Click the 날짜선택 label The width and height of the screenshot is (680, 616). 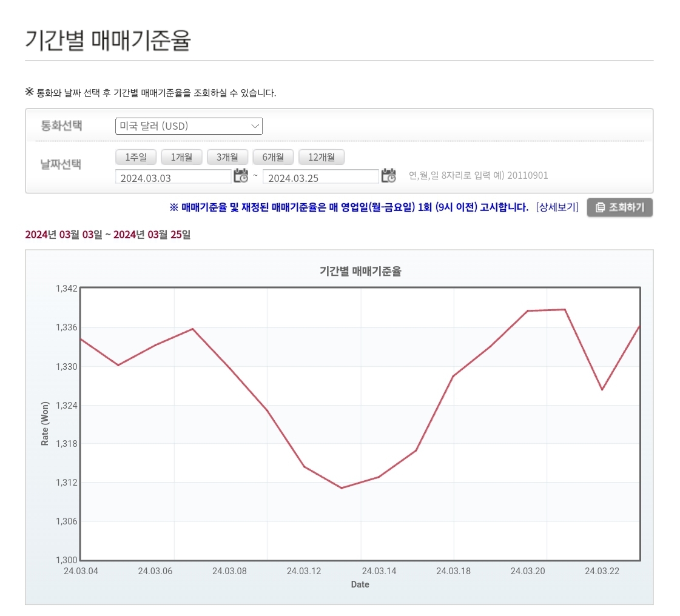(61, 164)
